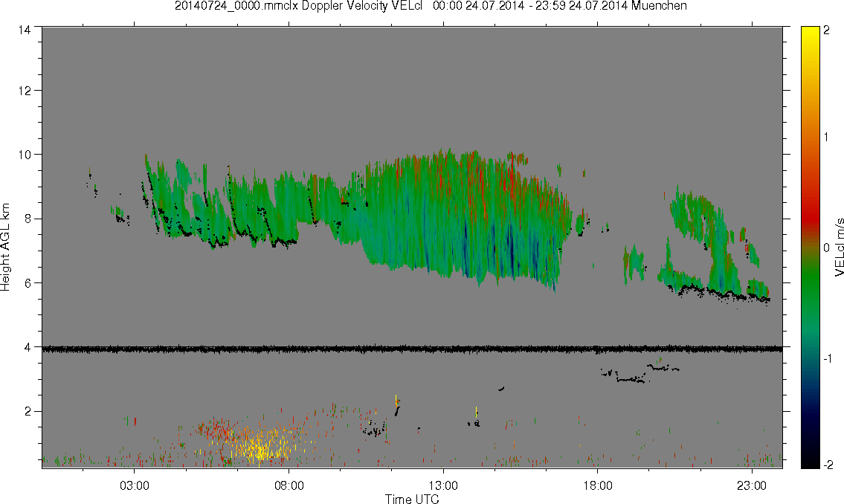
Task: Click the 14 km height tick label
Action: pos(25,30)
